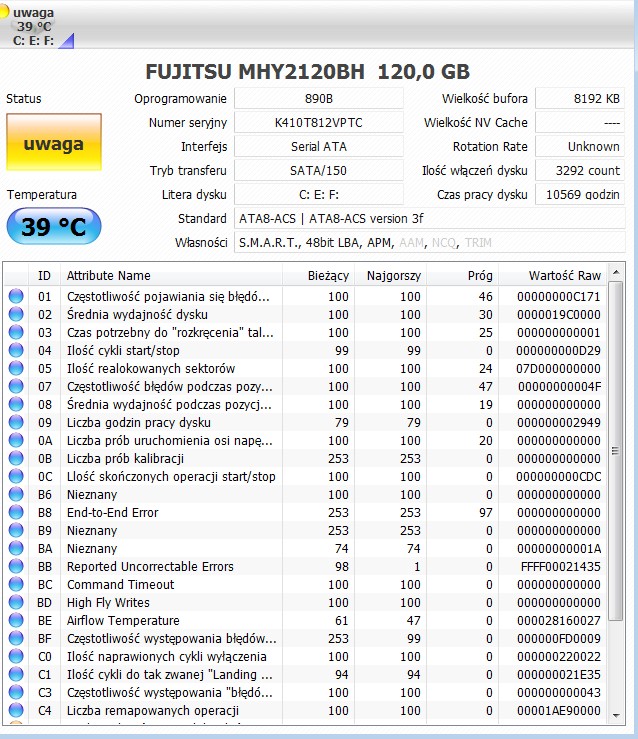Screen dimensions: 638x739
Task: Click the blue status icon for attribute 0C
Action: (x=16, y=476)
